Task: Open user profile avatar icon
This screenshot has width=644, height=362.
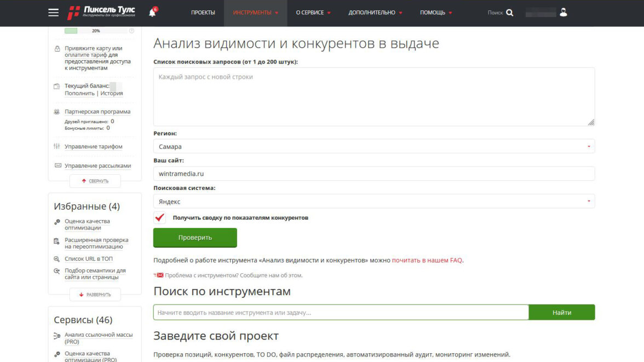Action: (x=563, y=13)
